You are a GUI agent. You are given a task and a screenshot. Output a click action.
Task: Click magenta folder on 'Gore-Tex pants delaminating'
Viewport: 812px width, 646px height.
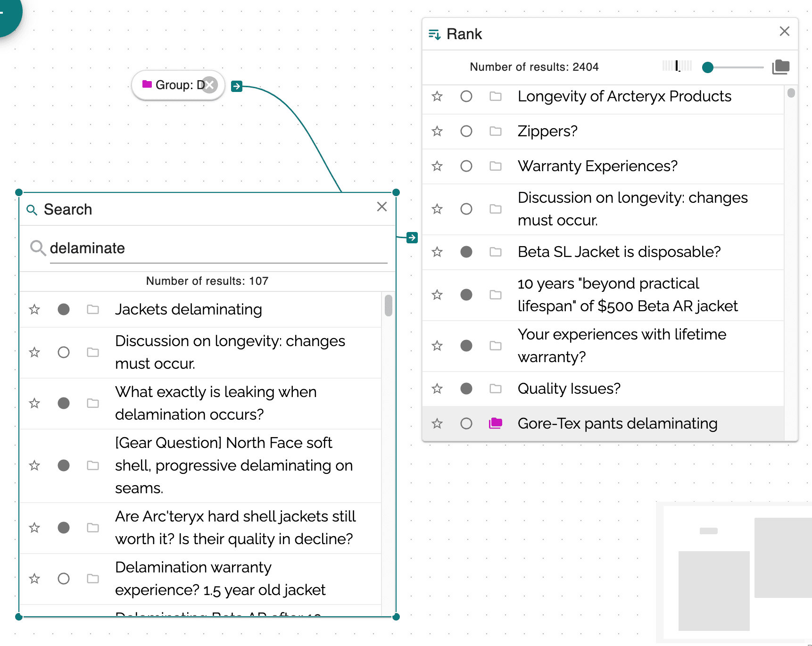click(496, 423)
